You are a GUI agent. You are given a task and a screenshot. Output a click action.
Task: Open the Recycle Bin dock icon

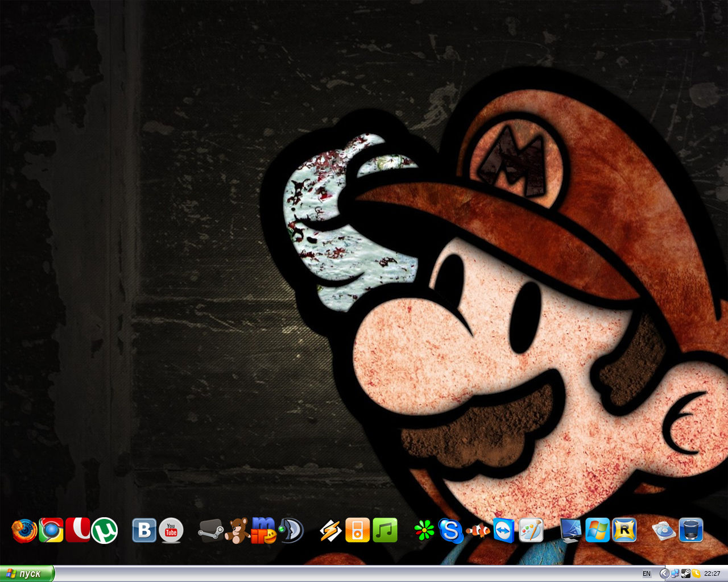690,531
